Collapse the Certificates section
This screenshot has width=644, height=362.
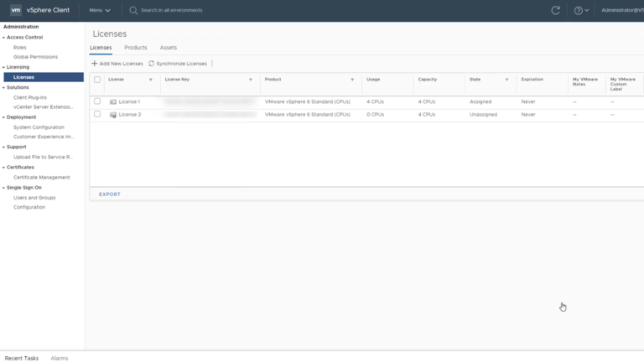click(3, 168)
